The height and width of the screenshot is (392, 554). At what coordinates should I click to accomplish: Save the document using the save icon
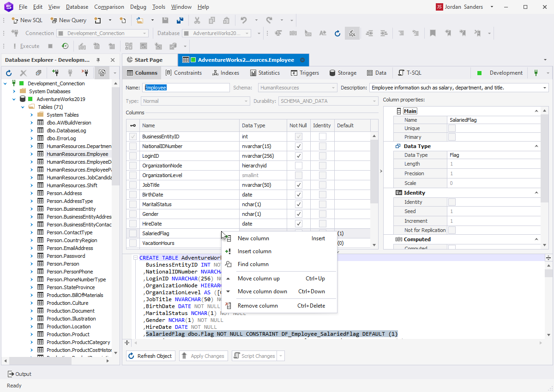(165, 20)
